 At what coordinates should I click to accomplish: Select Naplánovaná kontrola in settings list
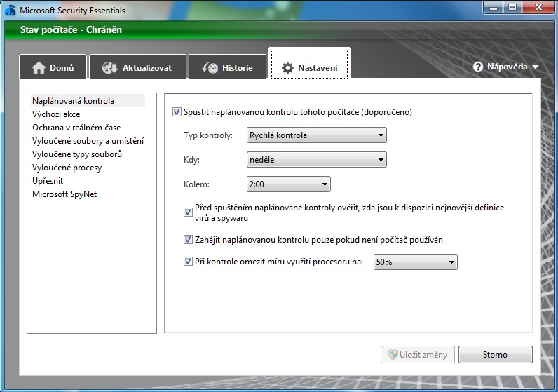coord(86,101)
